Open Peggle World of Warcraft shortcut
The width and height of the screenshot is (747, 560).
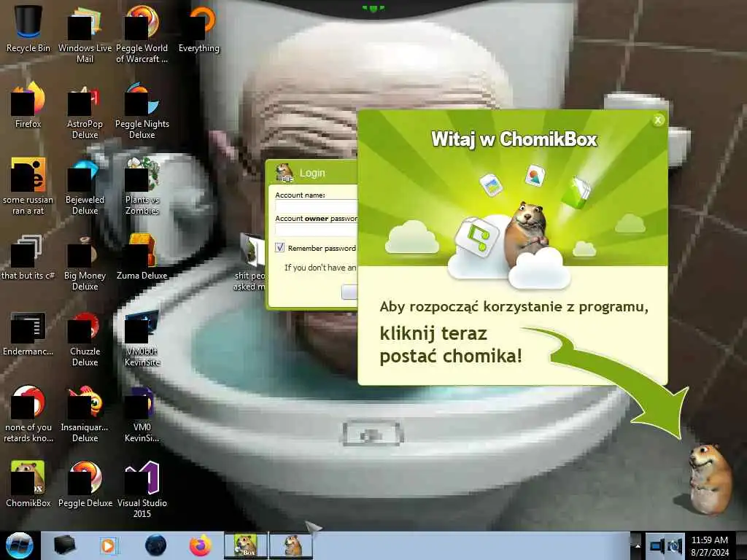tap(142, 34)
